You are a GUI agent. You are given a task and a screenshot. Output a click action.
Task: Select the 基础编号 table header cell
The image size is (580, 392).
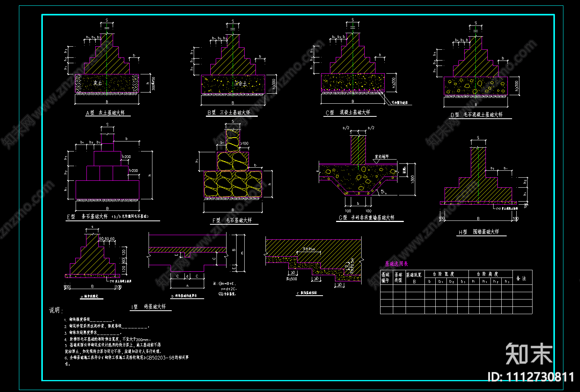[x=386, y=278]
